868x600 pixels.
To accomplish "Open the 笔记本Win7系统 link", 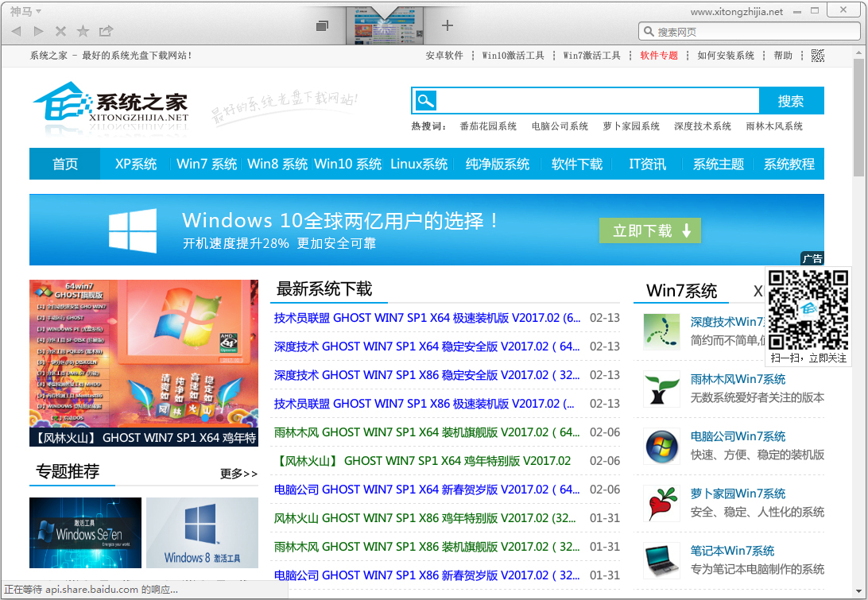I will click(x=732, y=551).
